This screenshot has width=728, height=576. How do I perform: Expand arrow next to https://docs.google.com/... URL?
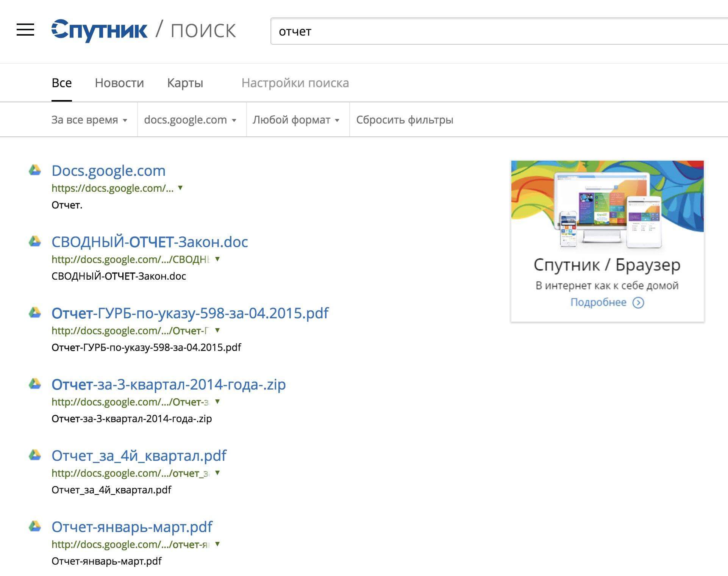coord(180,188)
